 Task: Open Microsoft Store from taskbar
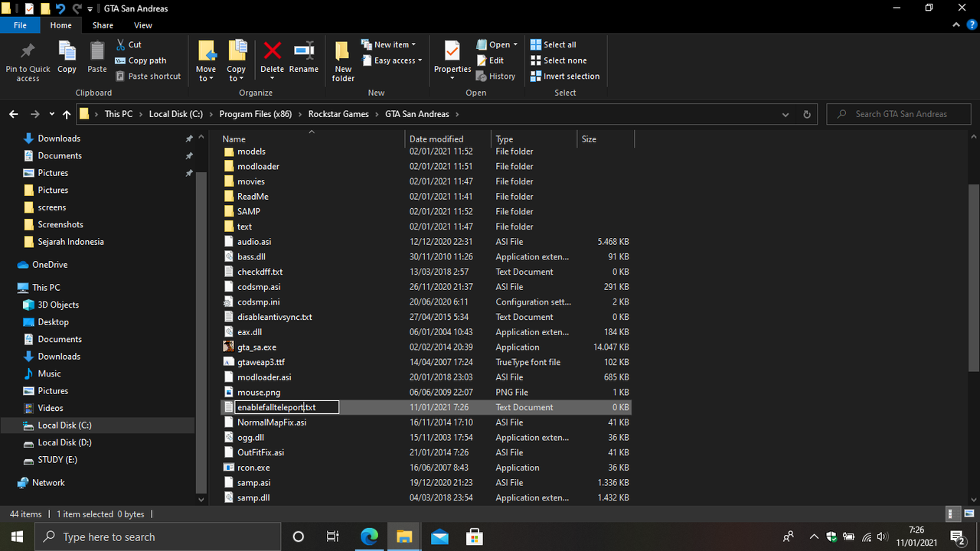(475, 536)
